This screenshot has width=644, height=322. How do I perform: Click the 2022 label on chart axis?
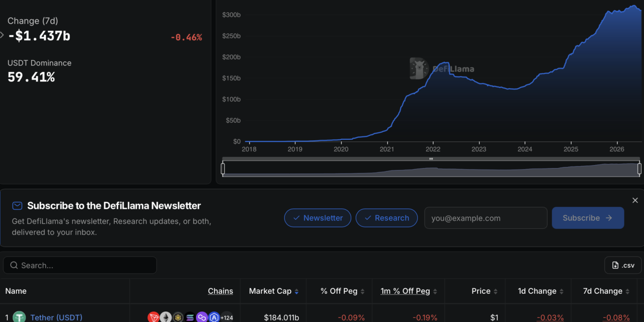point(433,149)
